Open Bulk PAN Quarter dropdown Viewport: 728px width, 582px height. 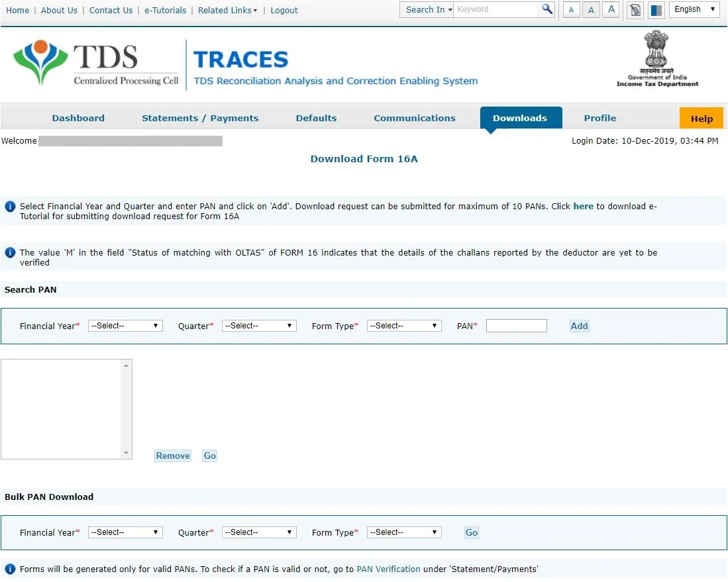[259, 532]
